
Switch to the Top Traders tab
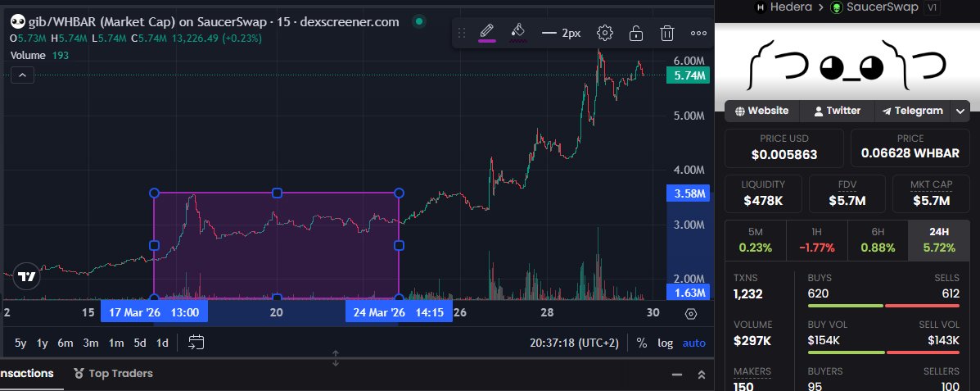tap(113, 374)
